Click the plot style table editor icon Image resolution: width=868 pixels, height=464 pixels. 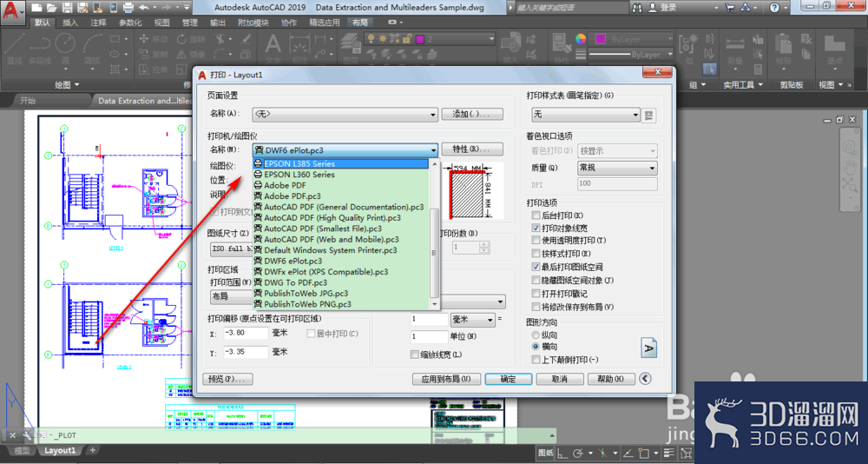tap(648, 115)
